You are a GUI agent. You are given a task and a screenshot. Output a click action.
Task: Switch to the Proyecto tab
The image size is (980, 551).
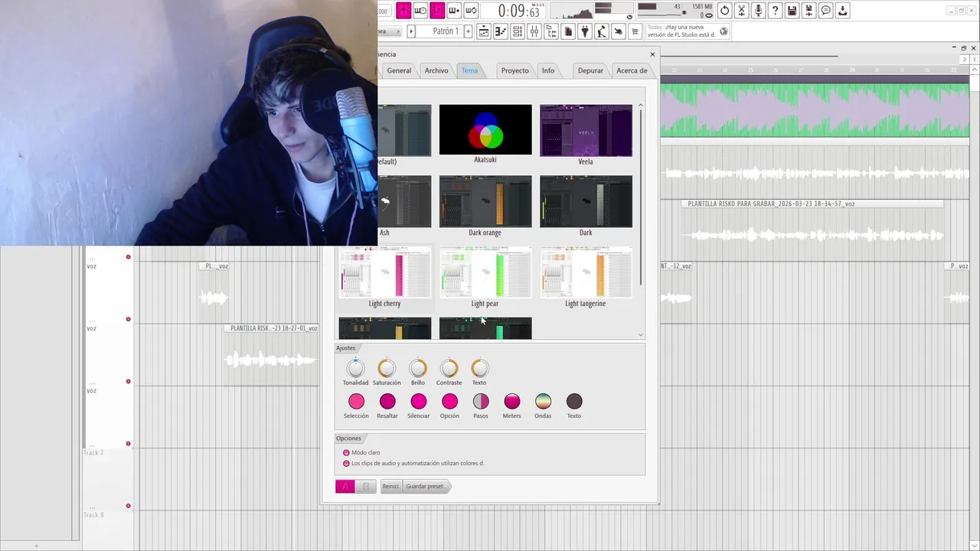(x=514, y=70)
